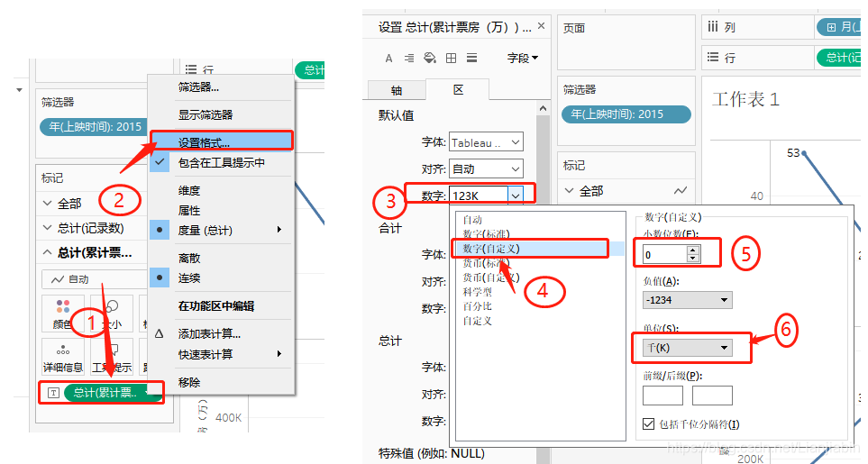The width and height of the screenshot is (868, 464).
Task: Open the 字段 dropdown in format pane
Action: [x=523, y=58]
